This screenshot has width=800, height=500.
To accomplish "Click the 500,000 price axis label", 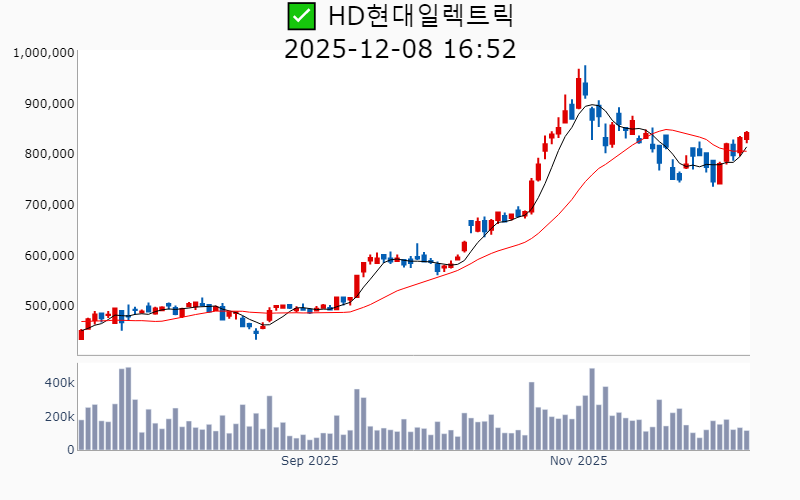I will pos(47,306).
